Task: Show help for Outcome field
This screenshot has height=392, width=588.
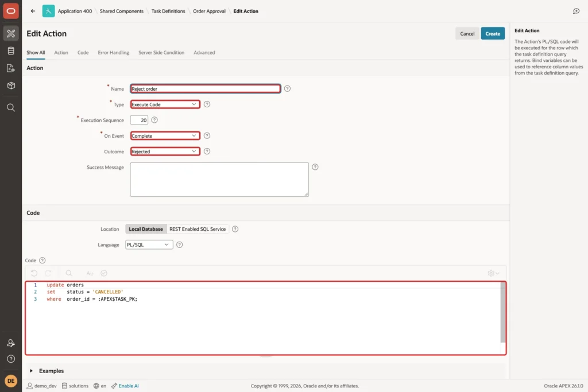Action: [x=207, y=152]
